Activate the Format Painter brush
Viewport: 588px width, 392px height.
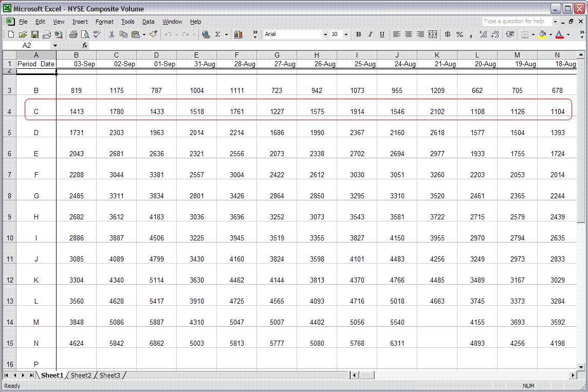153,34
